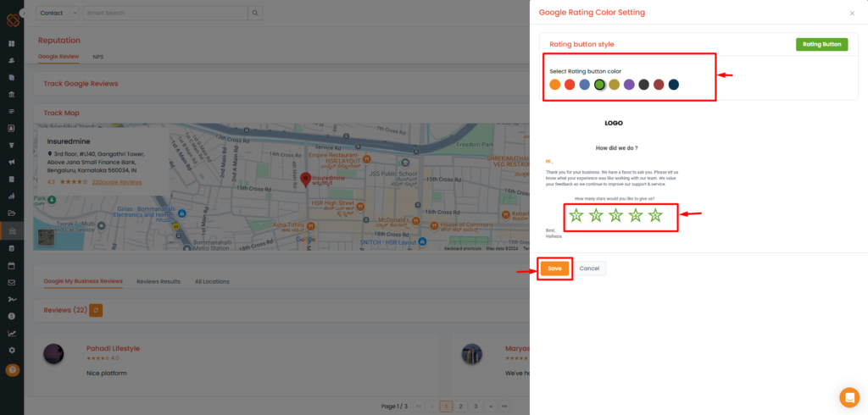Expand the Track Google Reviews section

coord(81,84)
